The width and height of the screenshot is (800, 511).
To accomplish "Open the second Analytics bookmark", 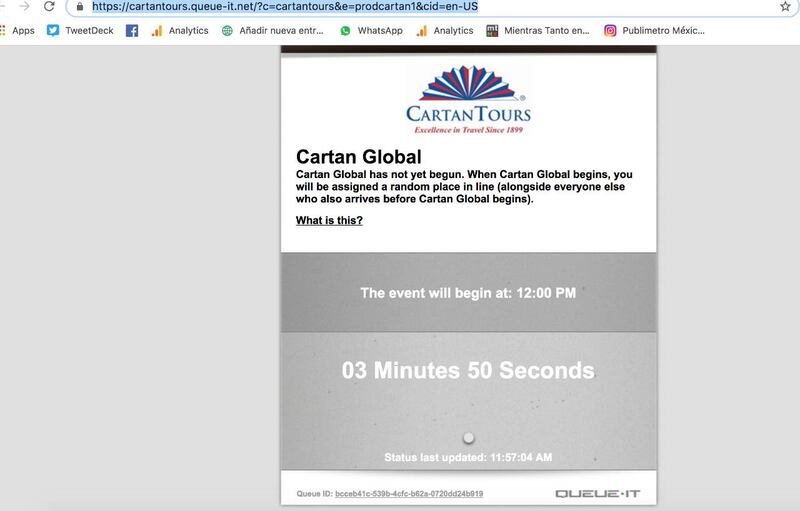I will tap(444, 31).
